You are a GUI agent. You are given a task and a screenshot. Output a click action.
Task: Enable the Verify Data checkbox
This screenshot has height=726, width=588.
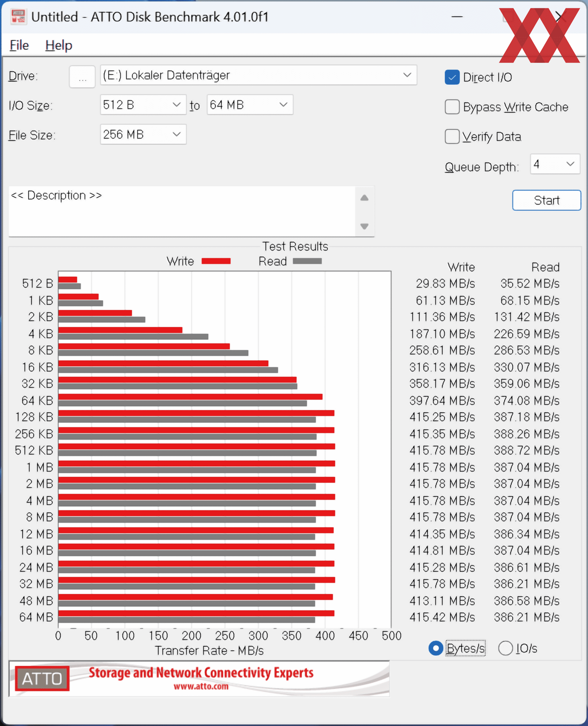click(x=452, y=137)
